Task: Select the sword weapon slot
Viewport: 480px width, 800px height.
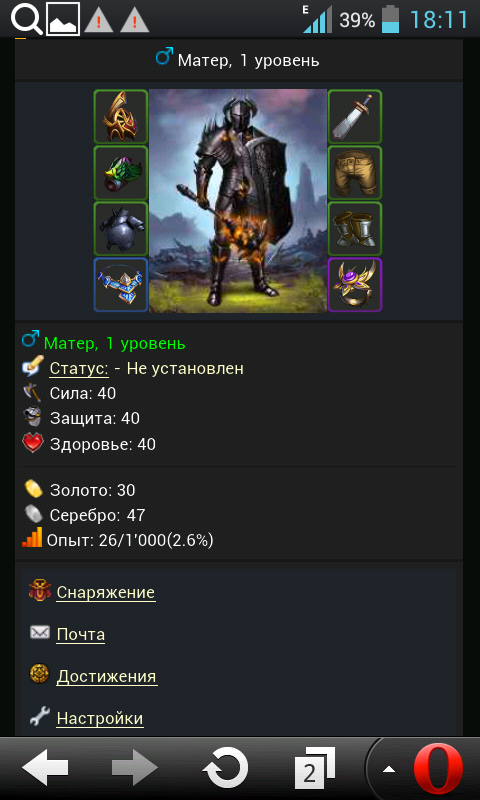Action: tap(355, 117)
